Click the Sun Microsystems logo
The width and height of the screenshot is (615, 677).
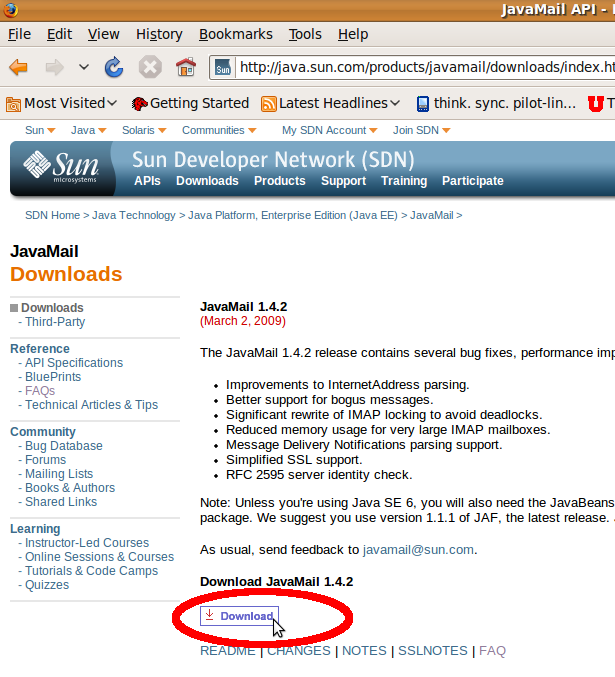pyautogui.click(x=61, y=167)
